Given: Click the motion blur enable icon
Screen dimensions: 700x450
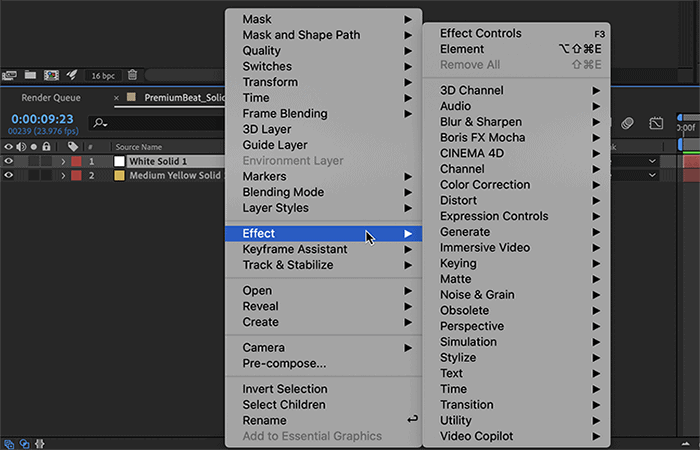Looking at the screenshot, I should [x=627, y=123].
